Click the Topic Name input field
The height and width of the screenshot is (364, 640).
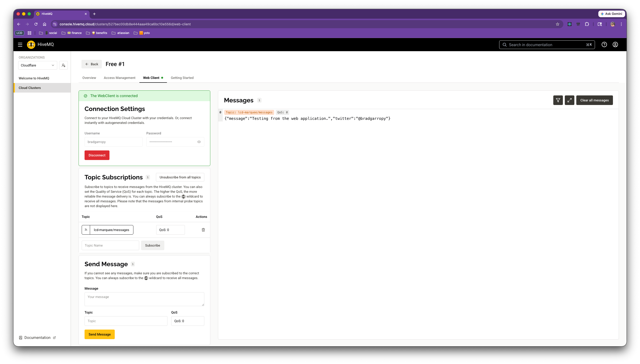110,245
